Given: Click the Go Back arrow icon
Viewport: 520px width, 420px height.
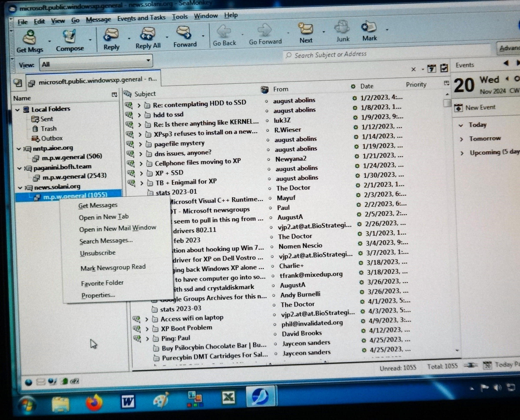Looking at the screenshot, I should 224,31.
